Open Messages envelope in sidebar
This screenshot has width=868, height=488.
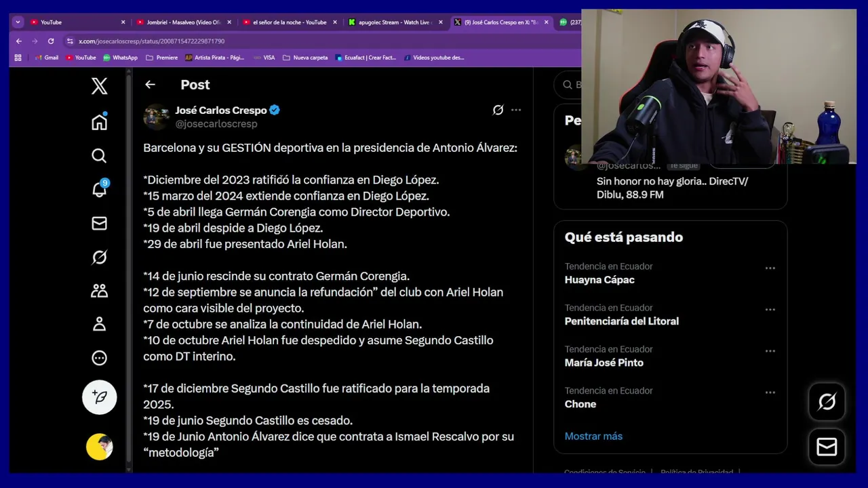click(99, 223)
